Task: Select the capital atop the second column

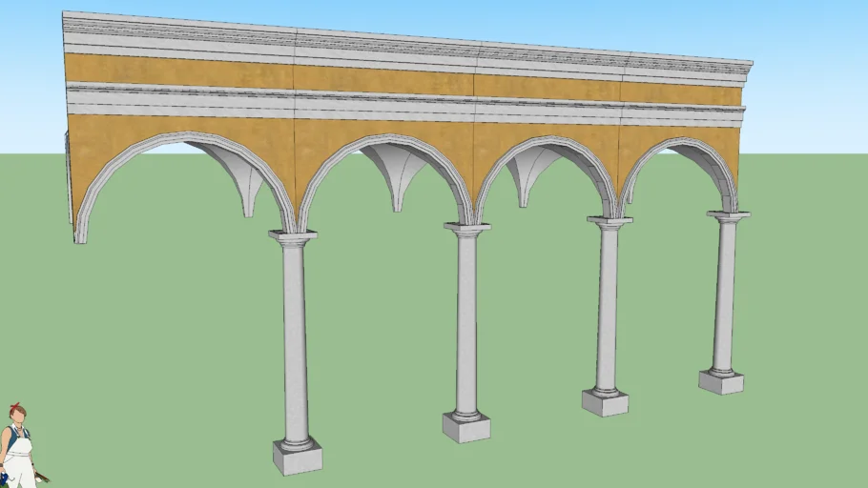Action: point(466,229)
